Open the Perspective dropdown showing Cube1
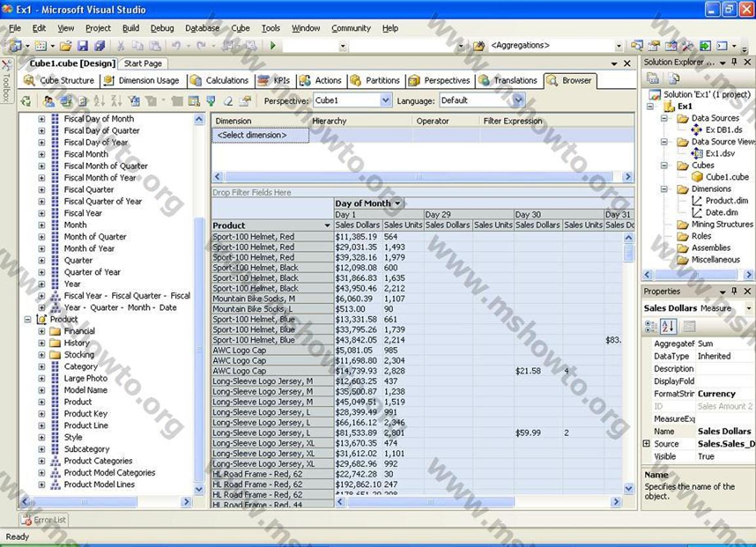756x547 pixels. coord(386,100)
